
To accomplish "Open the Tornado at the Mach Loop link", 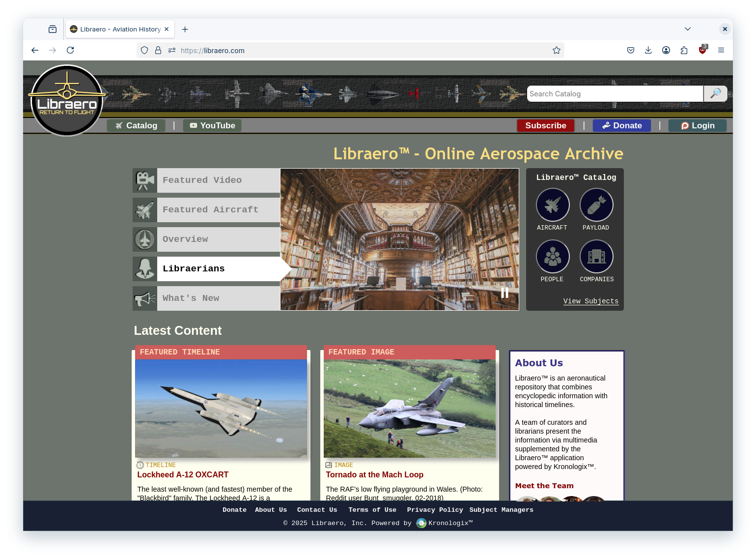I will pos(375,475).
